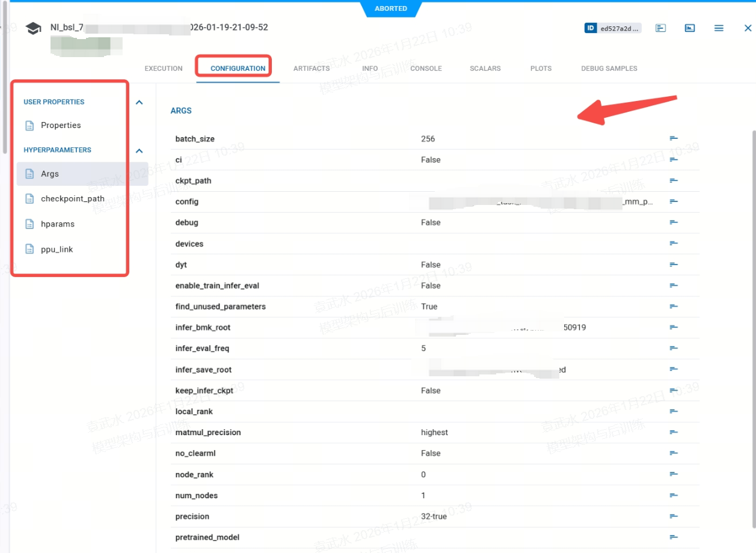Copy the task ID ed527a2d badge
This screenshot has height=553, width=756.
tap(612, 28)
